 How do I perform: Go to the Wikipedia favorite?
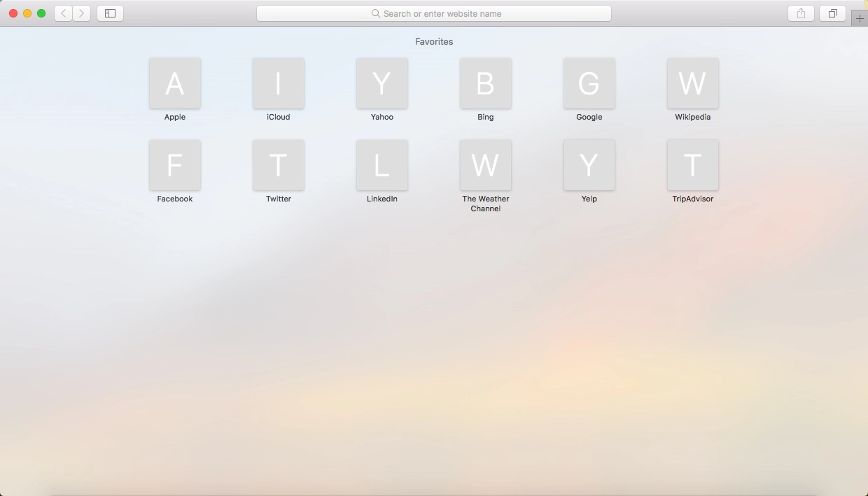point(693,83)
